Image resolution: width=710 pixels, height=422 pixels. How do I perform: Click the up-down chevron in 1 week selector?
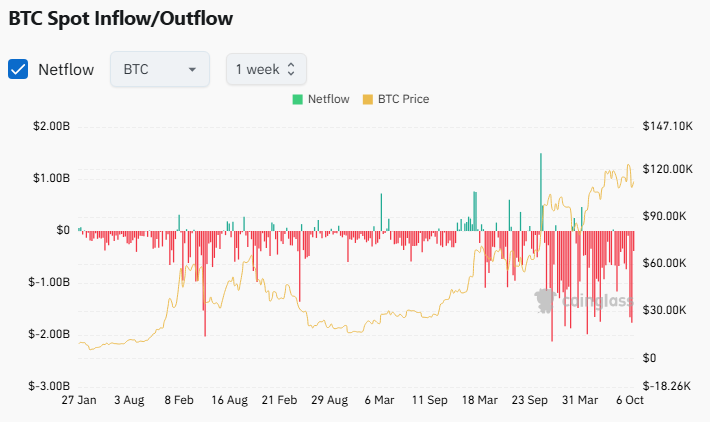tap(291, 70)
